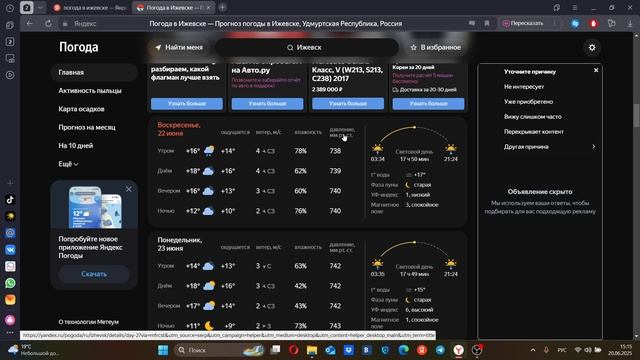This screenshot has width=640, height=360.
Task: Open Dropbox from the taskbar
Action: tap(349, 350)
